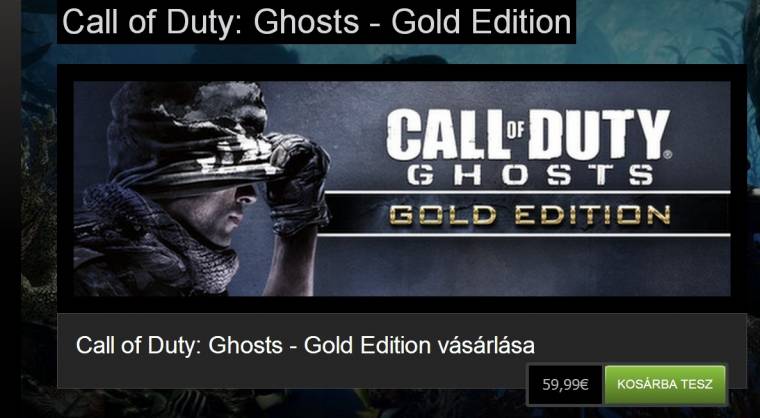This screenshot has height=418, width=760.
Task: Click the registered trademark symbol beside DUTY
Action: click(667, 155)
